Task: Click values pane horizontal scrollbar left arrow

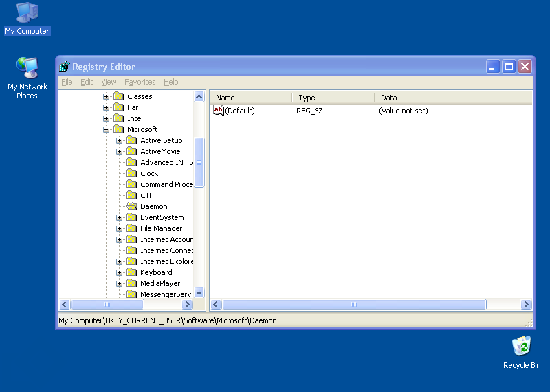Action: pos(216,304)
